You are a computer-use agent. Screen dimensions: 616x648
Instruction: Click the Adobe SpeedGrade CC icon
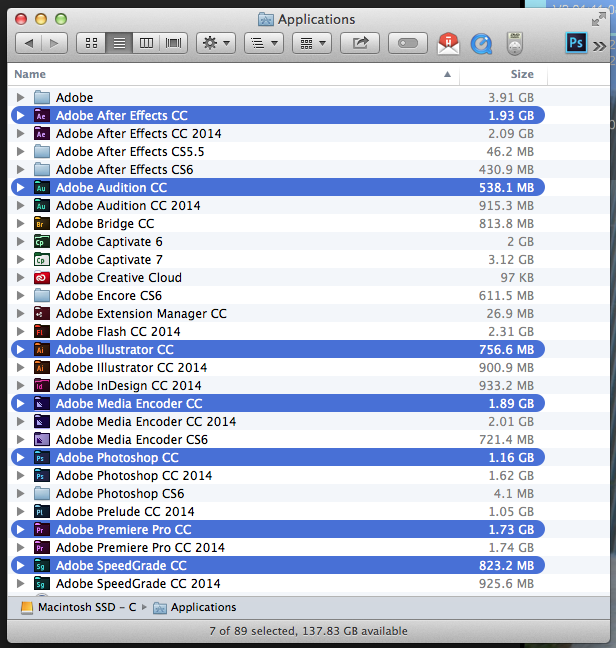[42, 565]
